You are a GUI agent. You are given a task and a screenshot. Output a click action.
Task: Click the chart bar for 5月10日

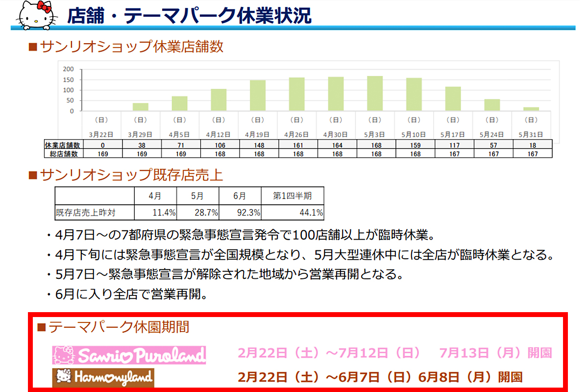point(414,95)
